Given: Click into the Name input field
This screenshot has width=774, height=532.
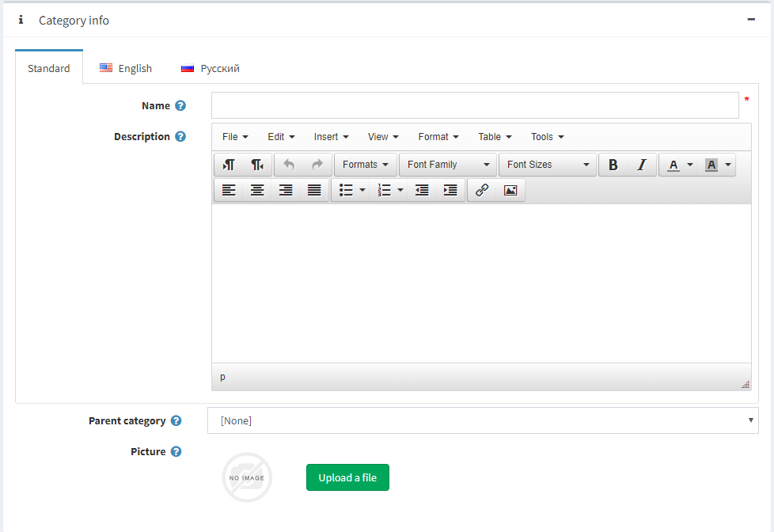Looking at the screenshot, I should point(475,105).
